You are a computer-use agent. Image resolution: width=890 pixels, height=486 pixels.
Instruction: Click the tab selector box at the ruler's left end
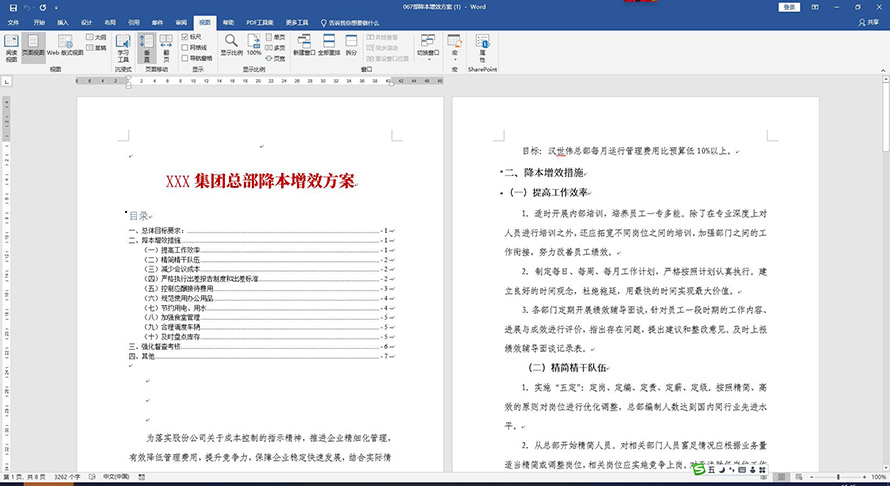tap(6, 82)
